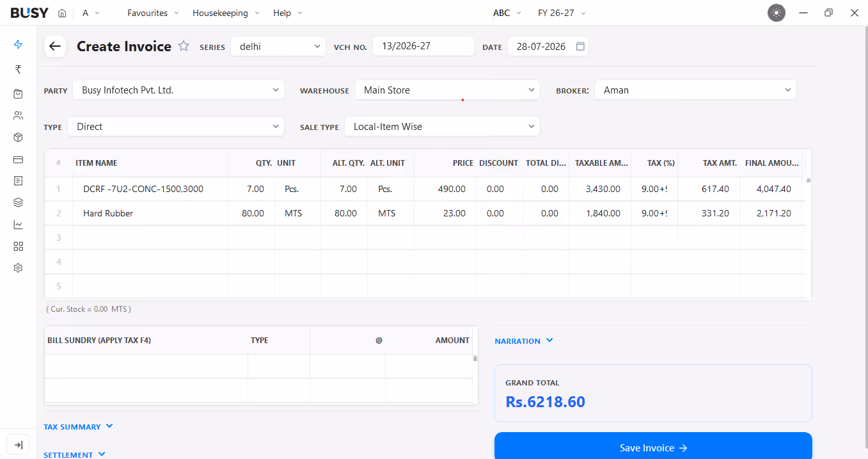Open the stacked layers sidebar icon
This screenshot has height=459, width=868.
pos(18,203)
